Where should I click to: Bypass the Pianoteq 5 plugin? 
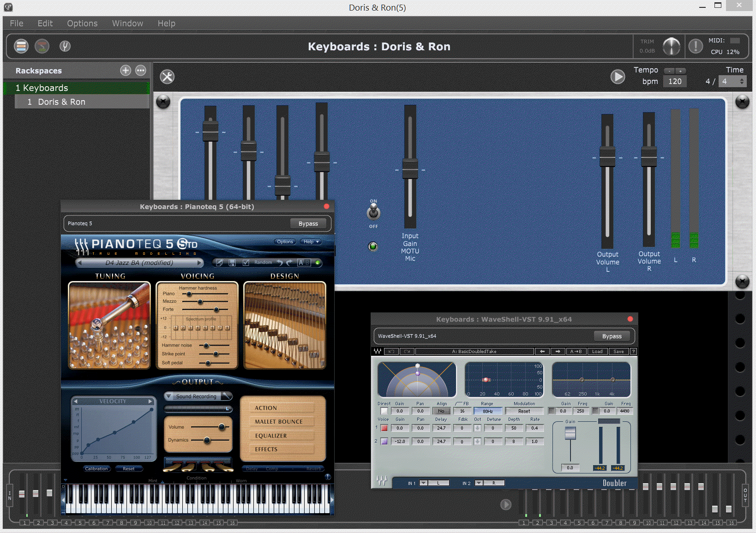click(309, 223)
